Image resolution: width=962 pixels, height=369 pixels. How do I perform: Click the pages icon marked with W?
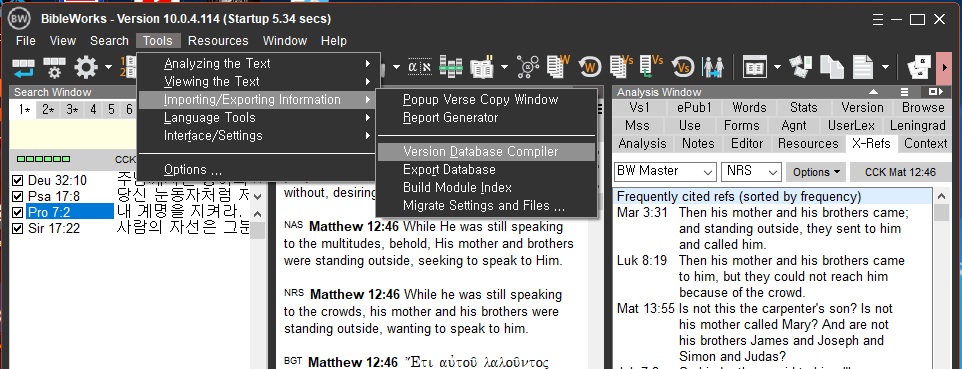click(558, 66)
